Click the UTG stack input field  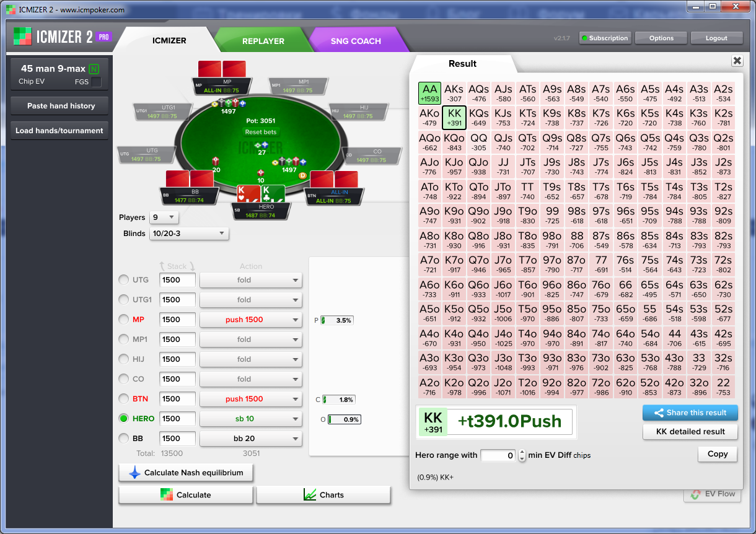click(x=178, y=280)
